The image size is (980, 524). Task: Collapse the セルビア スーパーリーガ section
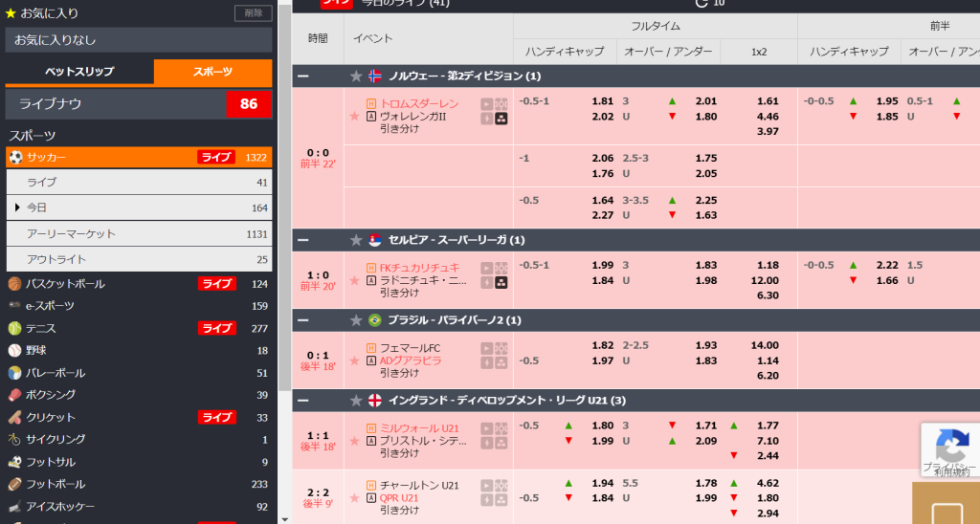tap(303, 240)
